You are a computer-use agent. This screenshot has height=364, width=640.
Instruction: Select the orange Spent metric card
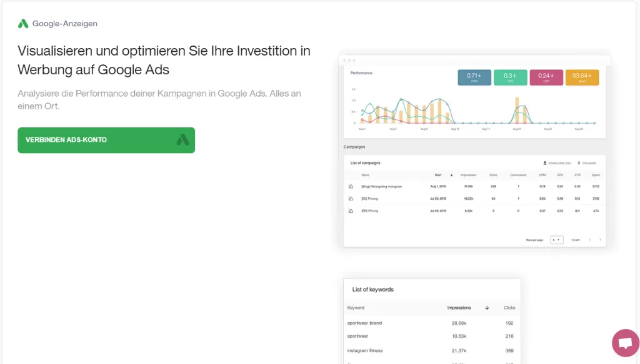(x=582, y=77)
